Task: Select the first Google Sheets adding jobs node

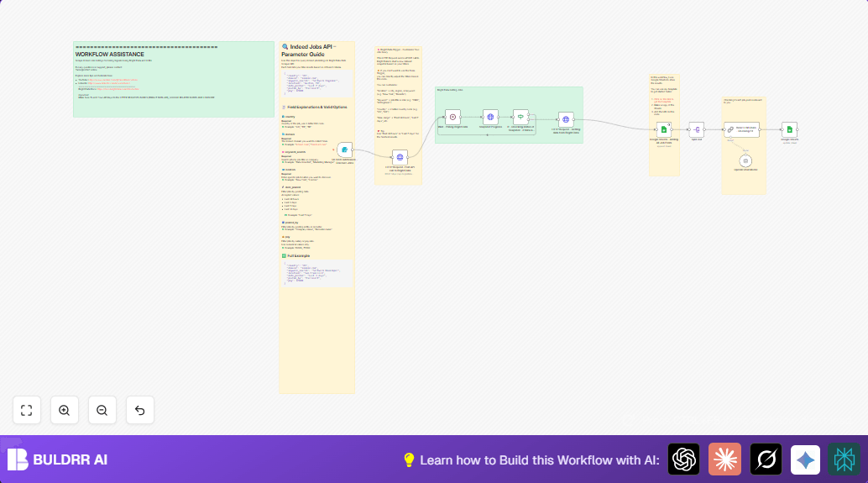Action: click(x=664, y=129)
